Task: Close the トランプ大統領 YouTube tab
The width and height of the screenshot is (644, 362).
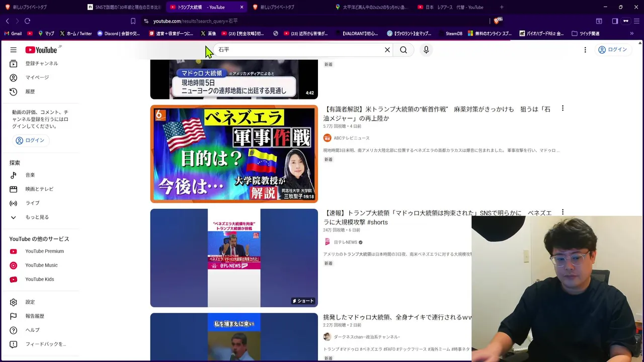Action: 242,7
